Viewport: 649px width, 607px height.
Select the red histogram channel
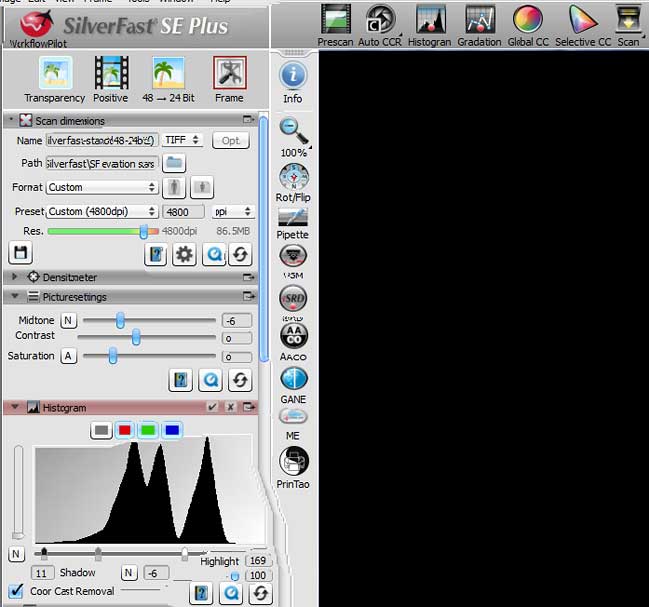(125, 430)
